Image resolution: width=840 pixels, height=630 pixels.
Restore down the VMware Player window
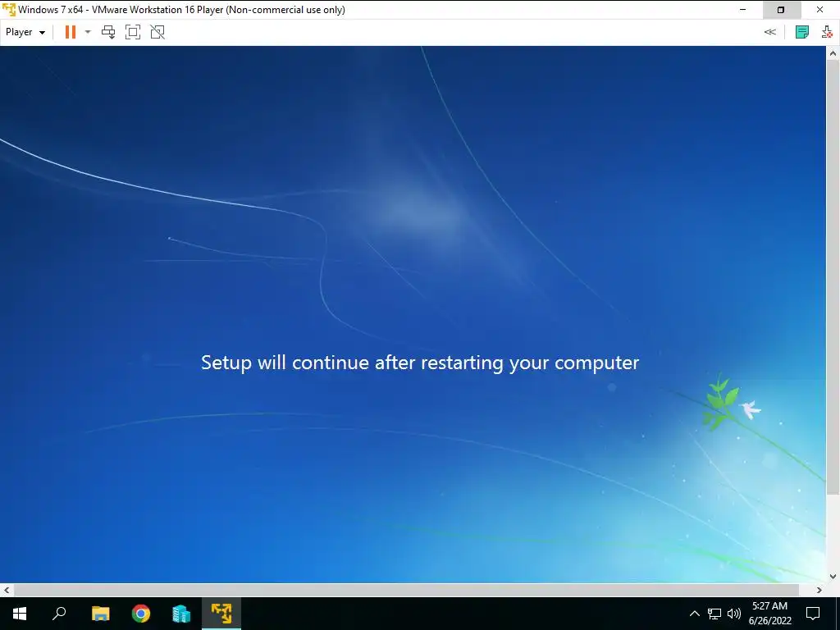click(781, 10)
